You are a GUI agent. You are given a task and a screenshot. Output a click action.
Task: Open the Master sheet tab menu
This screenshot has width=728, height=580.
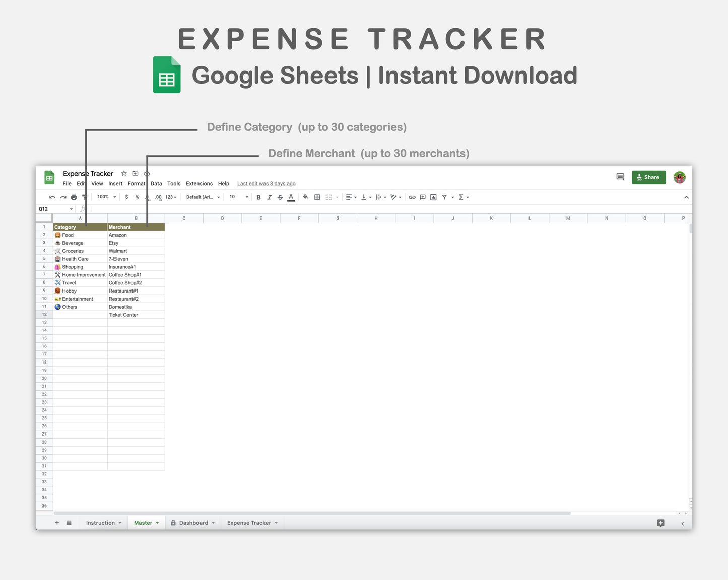pyautogui.click(x=156, y=523)
